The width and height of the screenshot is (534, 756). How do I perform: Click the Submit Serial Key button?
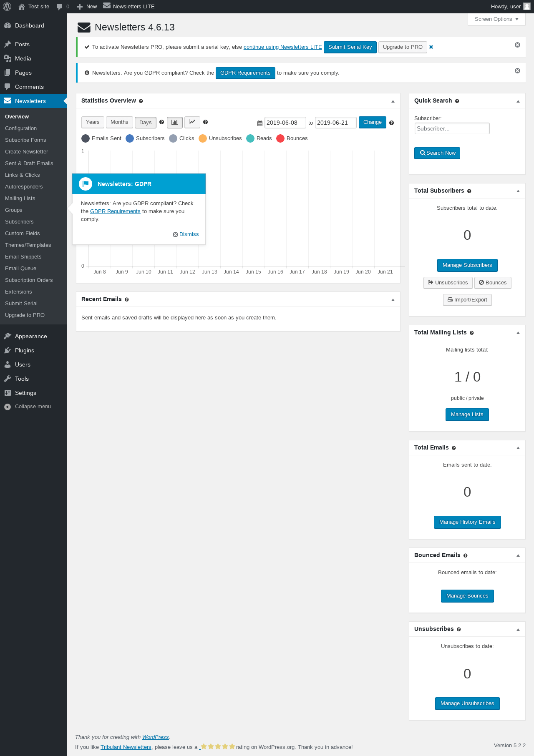coord(350,47)
